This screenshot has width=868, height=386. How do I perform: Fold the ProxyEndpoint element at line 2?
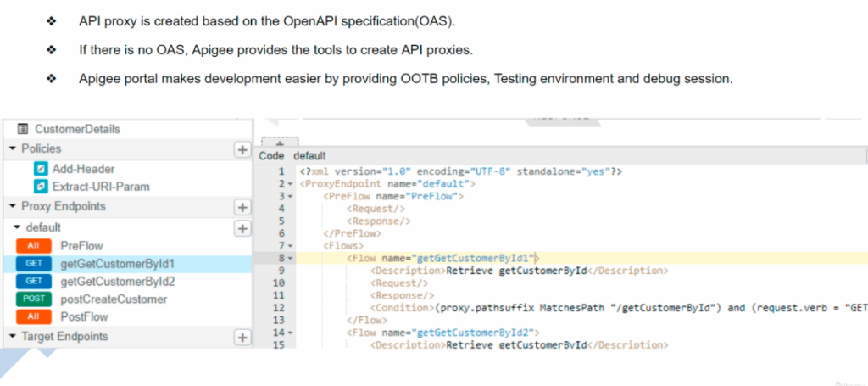tap(292, 184)
